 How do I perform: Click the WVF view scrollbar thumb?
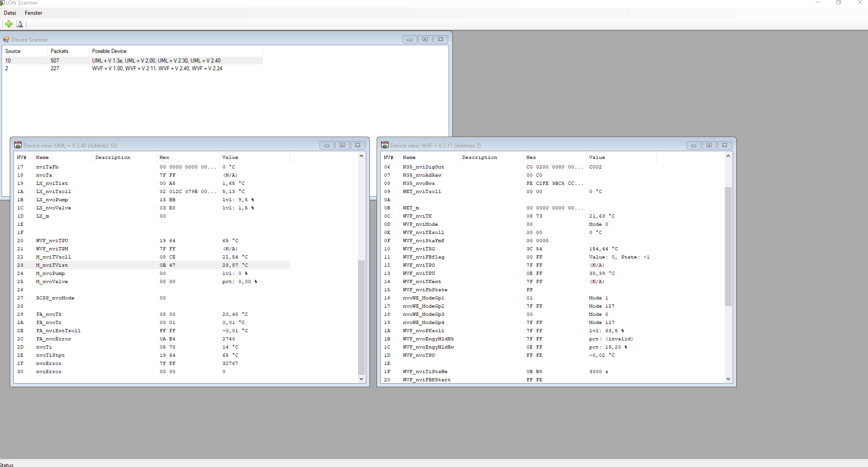pos(728,246)
